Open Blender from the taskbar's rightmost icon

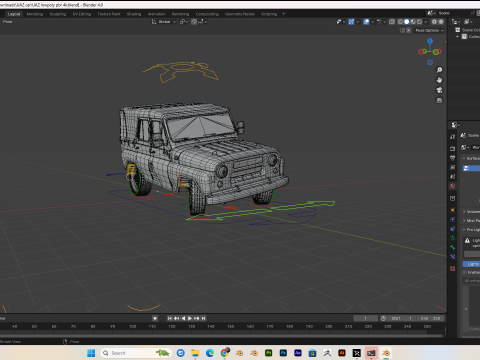(386, 353)
